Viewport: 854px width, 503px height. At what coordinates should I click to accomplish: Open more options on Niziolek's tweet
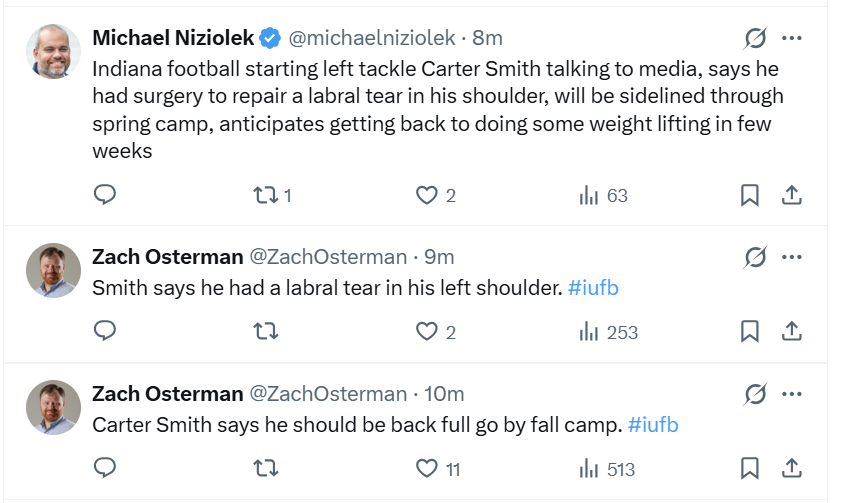[791, 38]
